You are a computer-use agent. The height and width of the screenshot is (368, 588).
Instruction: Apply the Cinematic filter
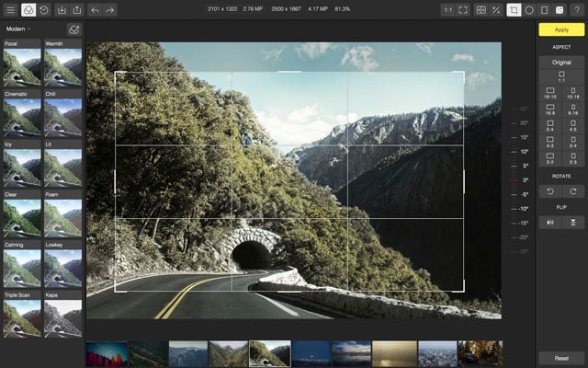pyautogui.click(x=22, y=113)
